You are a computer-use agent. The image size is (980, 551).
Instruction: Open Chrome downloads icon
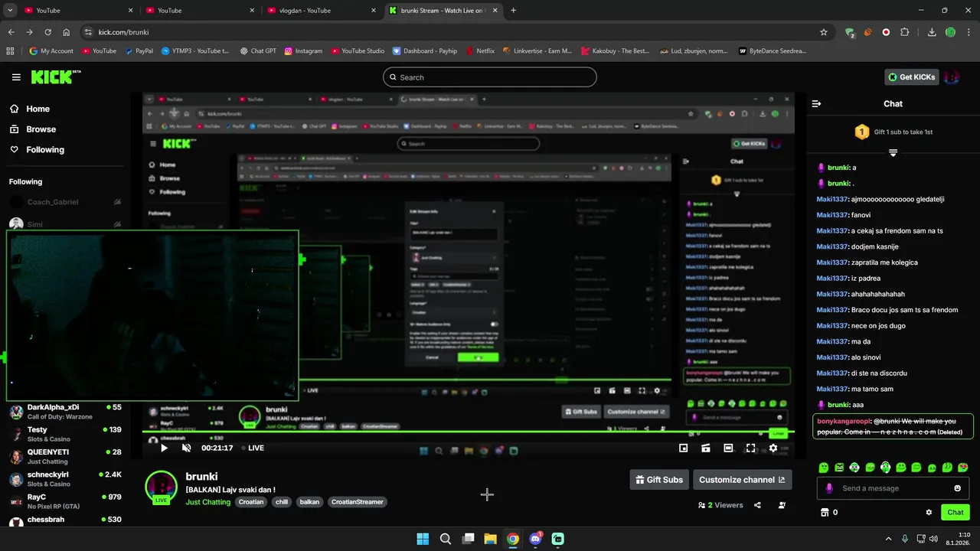932,32
